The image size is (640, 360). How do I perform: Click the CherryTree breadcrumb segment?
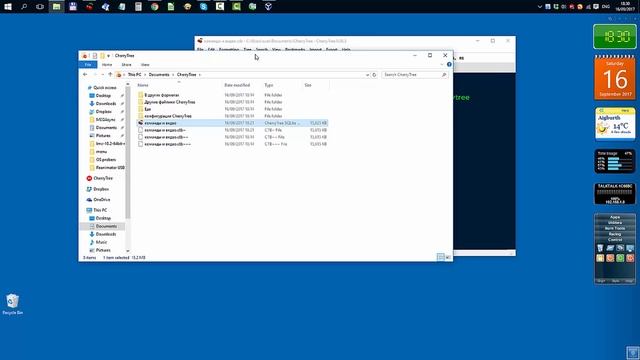pos(187,75)
